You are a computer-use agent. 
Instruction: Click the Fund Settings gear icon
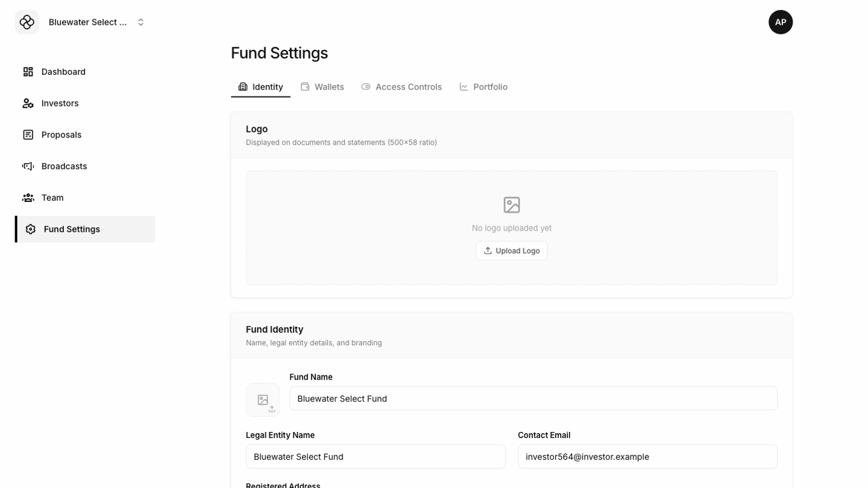click(x=31, y=229)
